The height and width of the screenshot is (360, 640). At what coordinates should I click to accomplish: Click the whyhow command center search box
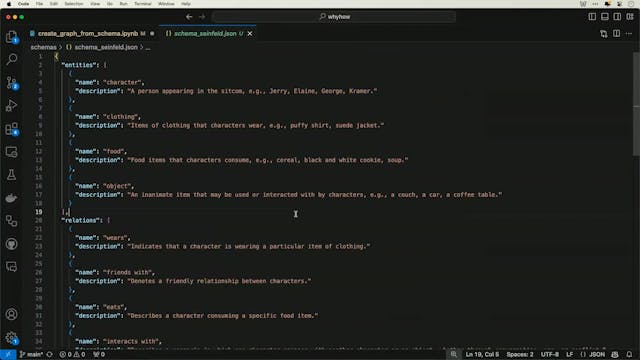[334, 17]
